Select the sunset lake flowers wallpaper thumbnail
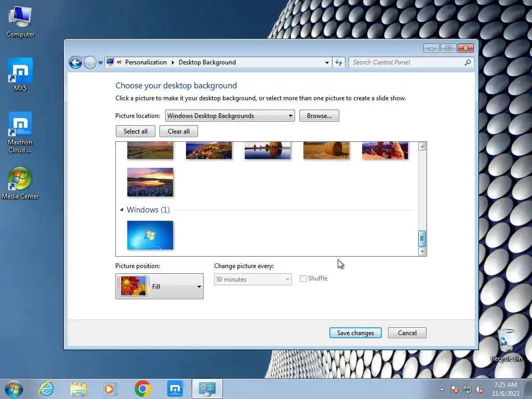Screen dimensions: 532x399 [150, 182]
